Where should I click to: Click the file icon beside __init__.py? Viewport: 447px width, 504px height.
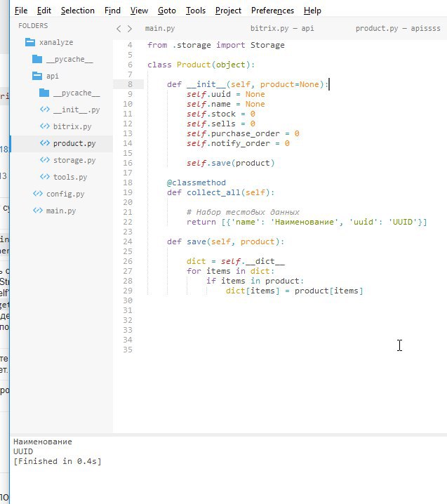[44, 110]
